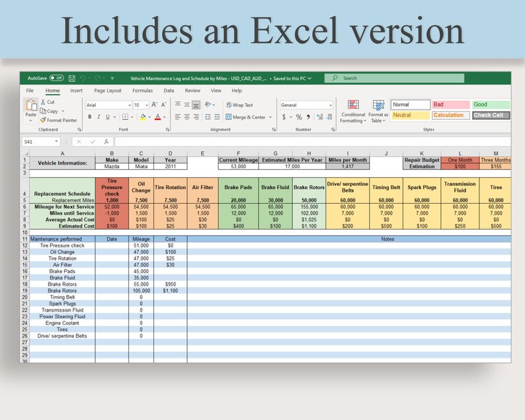Center text horizontally in the cell
This screenshot has width=525, height=420.
[x=187, y=117]
